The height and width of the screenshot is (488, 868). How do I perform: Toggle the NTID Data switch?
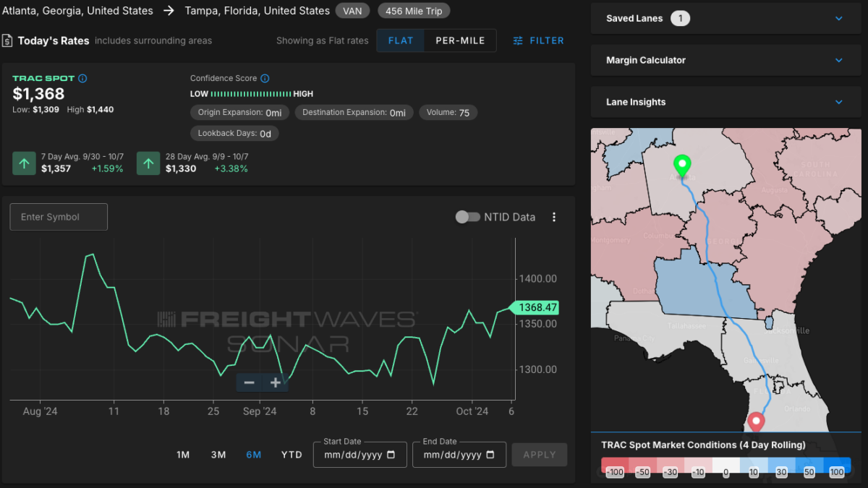tap(467, 217)
